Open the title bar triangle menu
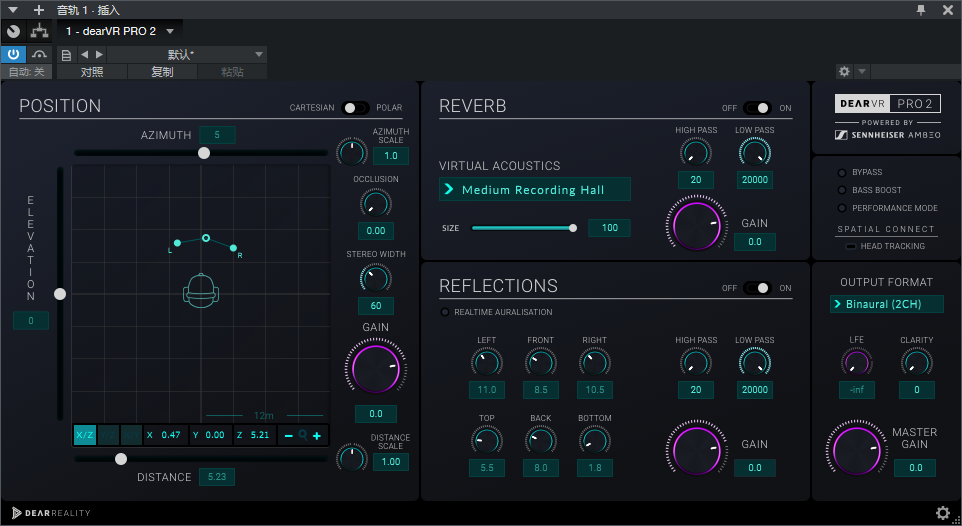This screenshot has width=962, height=526. click(13, 10)
